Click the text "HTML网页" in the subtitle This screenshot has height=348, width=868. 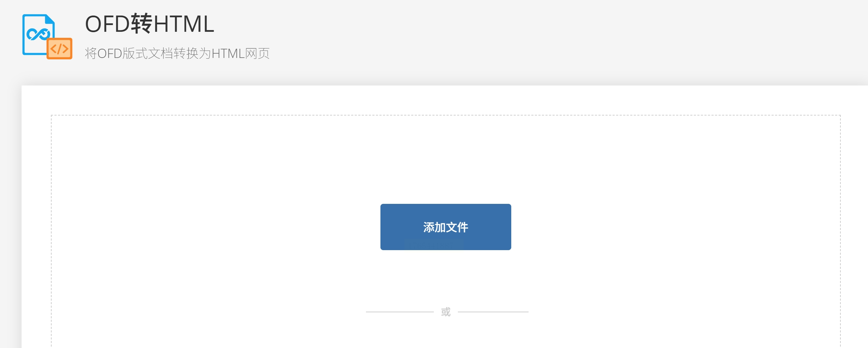click(241, 53)
